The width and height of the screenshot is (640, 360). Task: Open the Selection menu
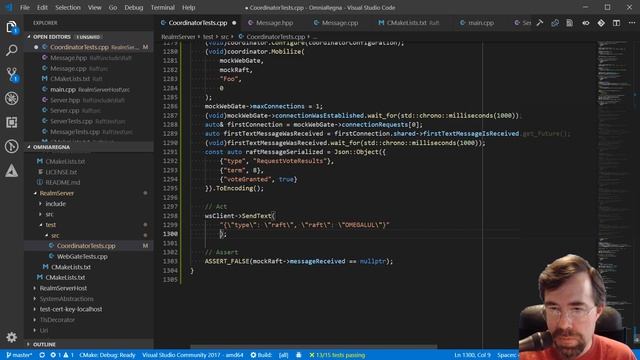click(x=68, y=7)
